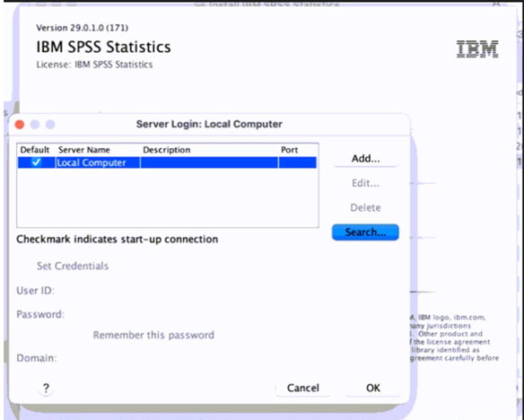Toggle Remember this password
524x420 pixels.
tap(153, 335)
